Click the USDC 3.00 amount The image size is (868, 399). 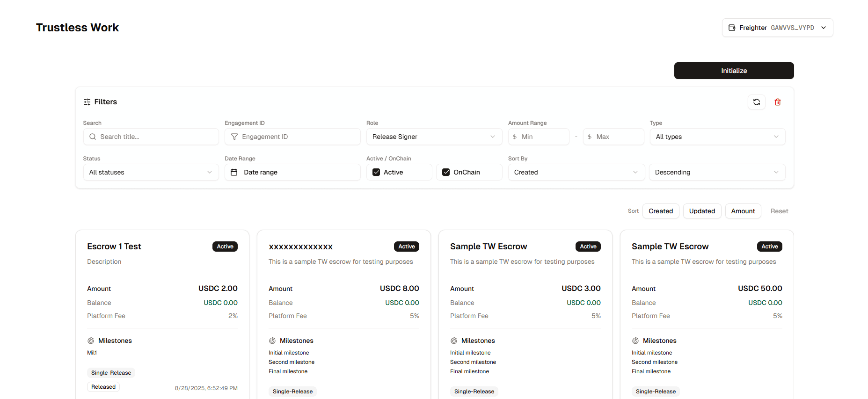point(581,289)
